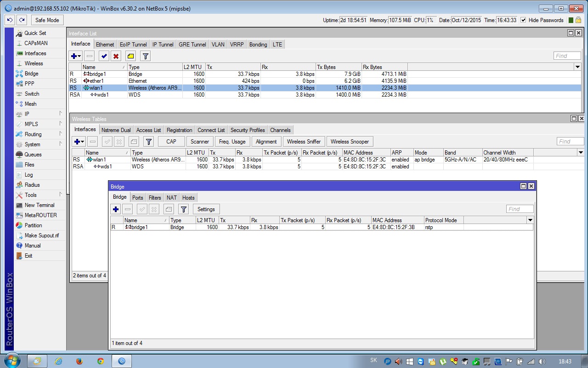Open the add dropdown in Interface List
Viewport: 588px width, 368px height.
76,56
